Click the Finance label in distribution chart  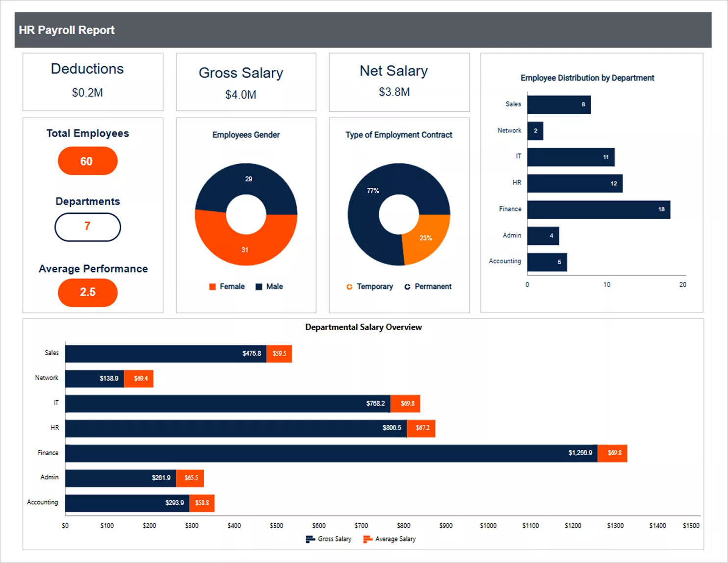click(510, 209)
